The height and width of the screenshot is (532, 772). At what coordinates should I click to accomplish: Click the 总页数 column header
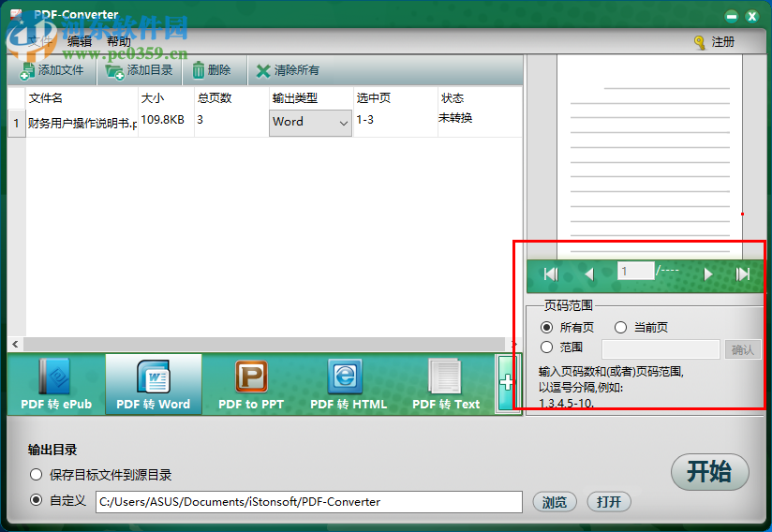(231, 98)
